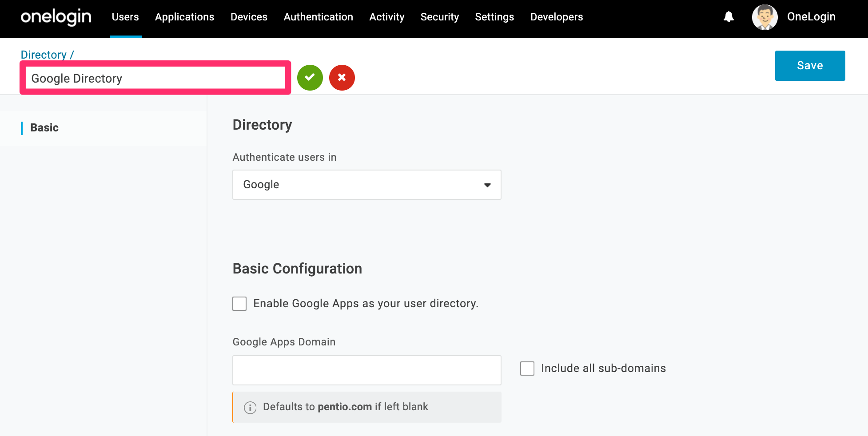The width and height of the screenshot is (868, 436).
Task: Open the Security menu
Action: (440, 17)
